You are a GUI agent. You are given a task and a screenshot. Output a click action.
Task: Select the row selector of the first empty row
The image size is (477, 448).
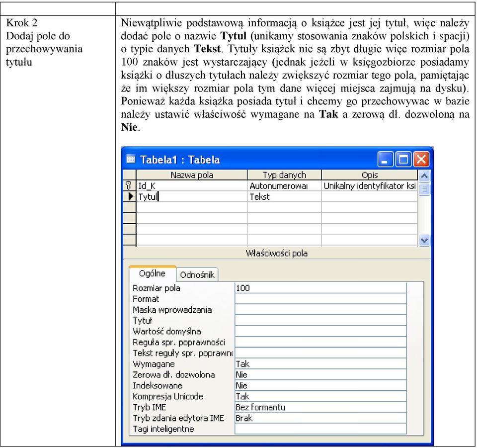tap(130, 207)
